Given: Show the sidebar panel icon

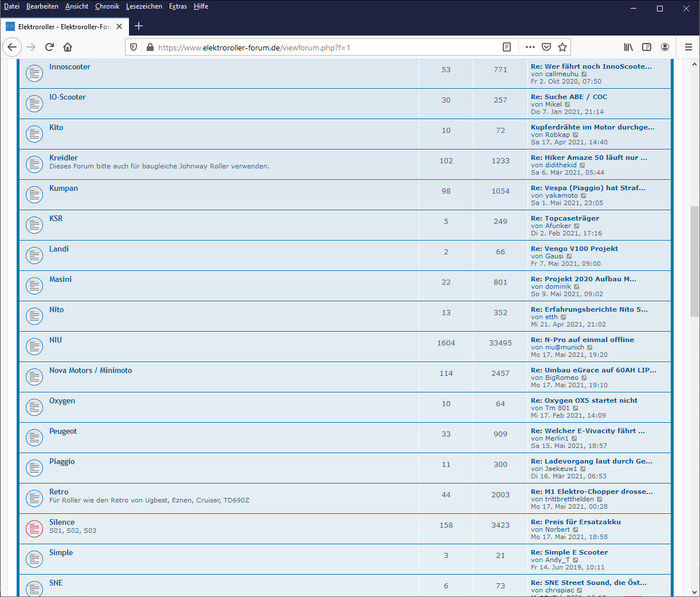Looking at the screenshot, I should (x=647, y=47).
